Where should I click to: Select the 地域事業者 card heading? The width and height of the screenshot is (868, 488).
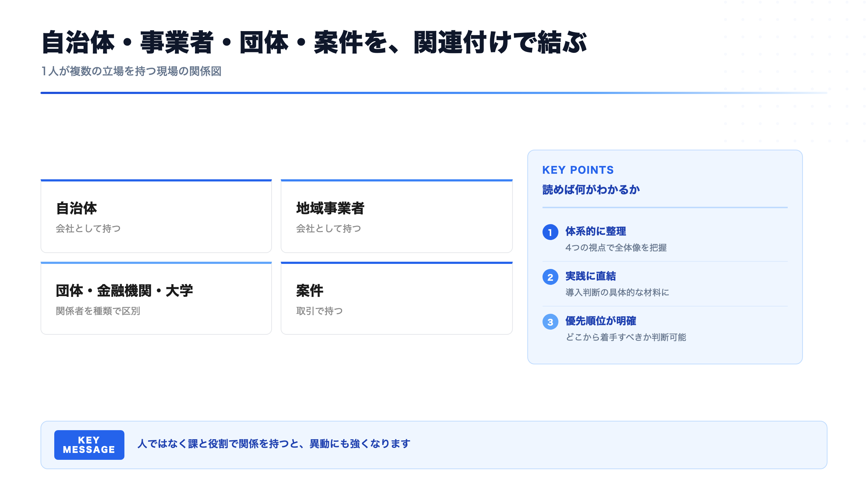[x=330, y=208]
